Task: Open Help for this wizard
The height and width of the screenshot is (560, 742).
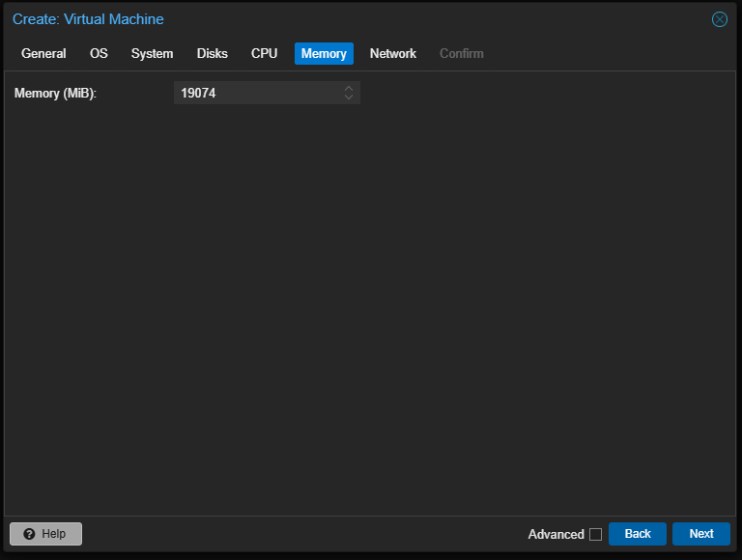Action: point(46,534)
